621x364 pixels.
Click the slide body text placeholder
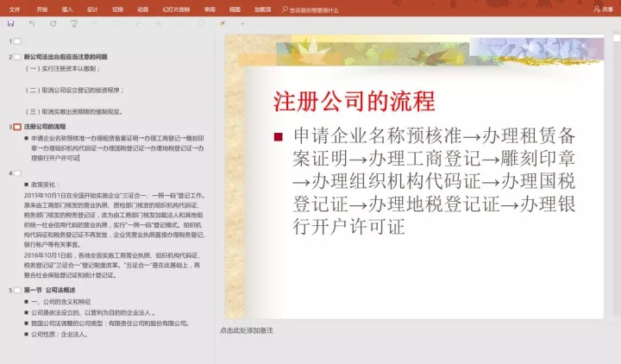[x=434, y=181]
